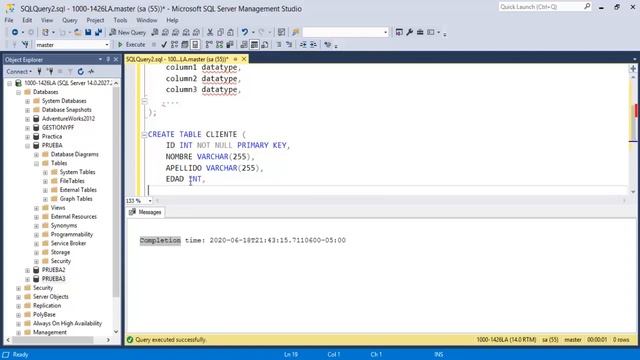The width and height of the screenshot is (640, 360).
Task: Parse the query with the checkmark icon
Action: click(x=164, y=44)
